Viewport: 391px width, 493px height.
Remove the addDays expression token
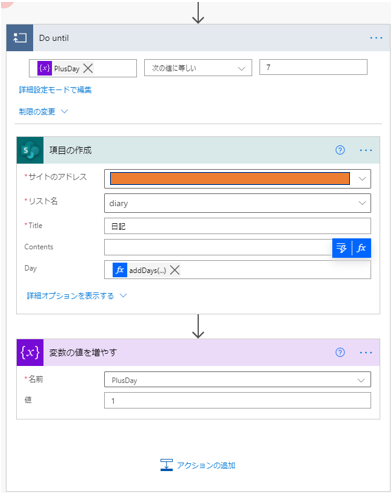175,270
